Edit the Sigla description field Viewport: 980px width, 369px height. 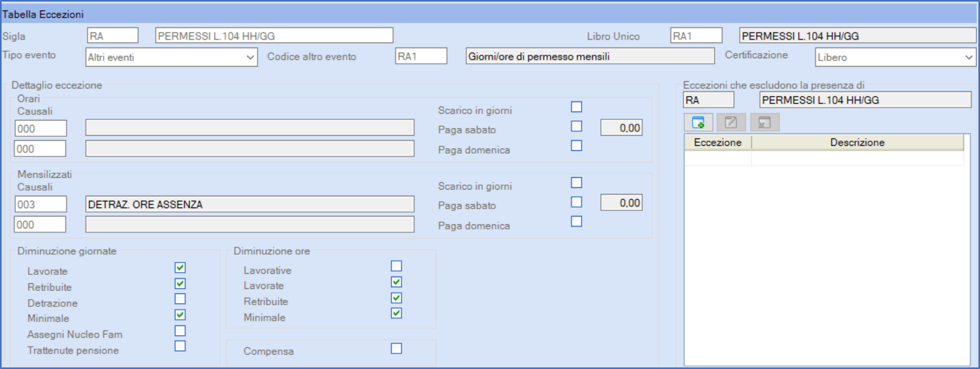274,36
